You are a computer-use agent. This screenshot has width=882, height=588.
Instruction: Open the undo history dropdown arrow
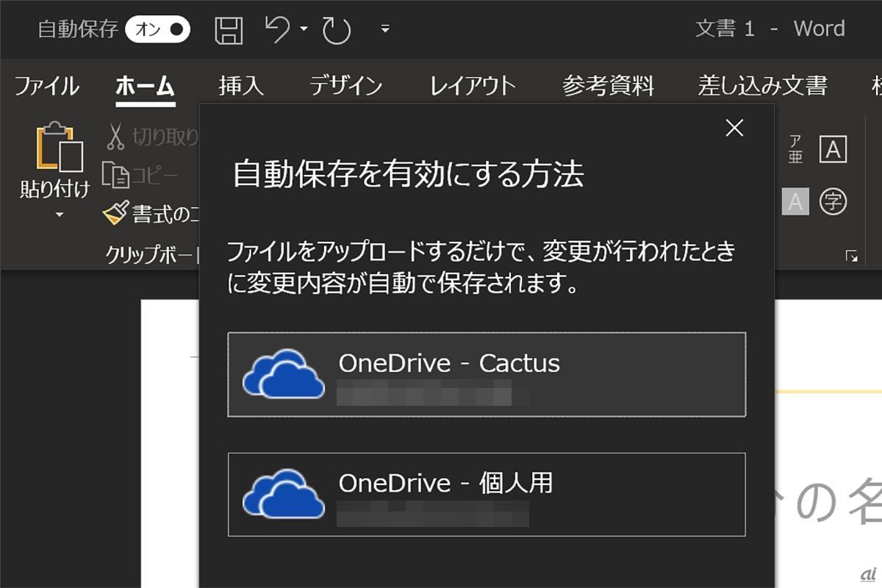point(304,29)
